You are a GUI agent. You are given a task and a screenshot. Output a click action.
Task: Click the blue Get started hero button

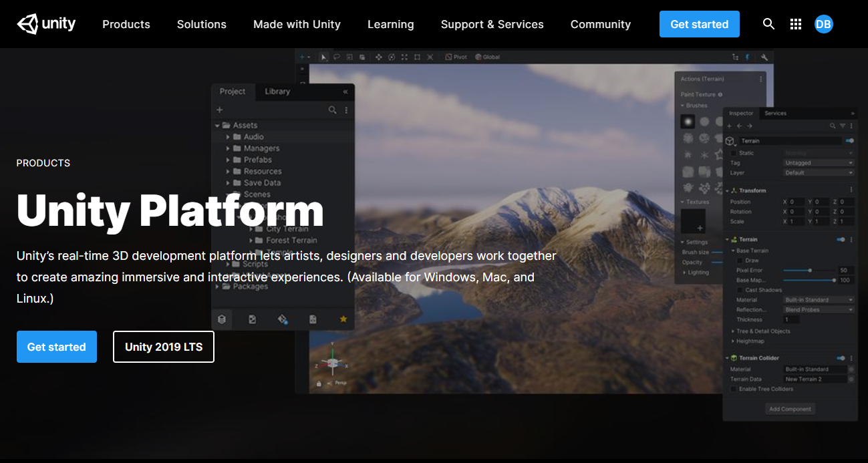click(57, 347)
